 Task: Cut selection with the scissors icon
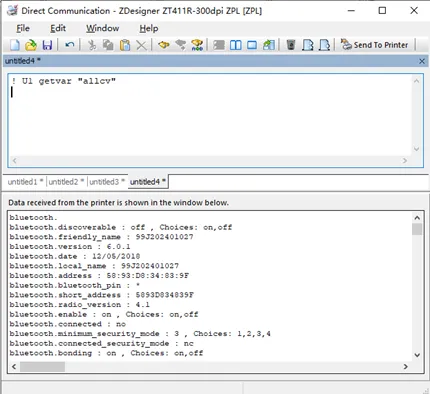coord(92,45)
